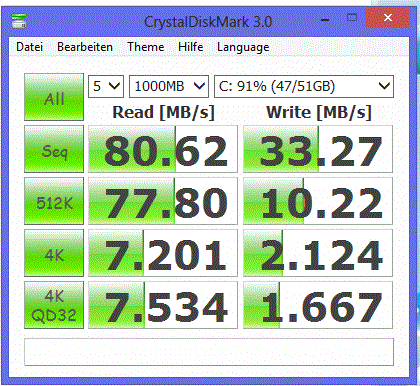Click the 4K write value 2.124

(x=318, y=253)
